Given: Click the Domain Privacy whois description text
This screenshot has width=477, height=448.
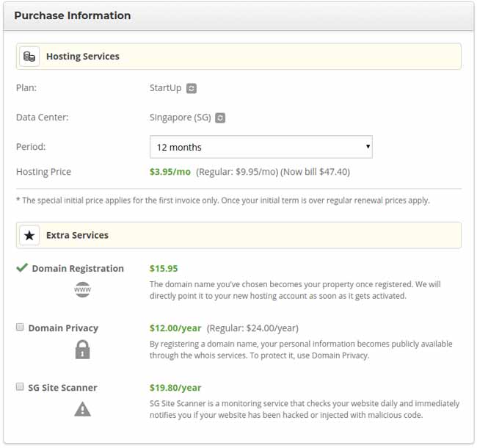Looking at the screenshot, I should tap(301, 350).
